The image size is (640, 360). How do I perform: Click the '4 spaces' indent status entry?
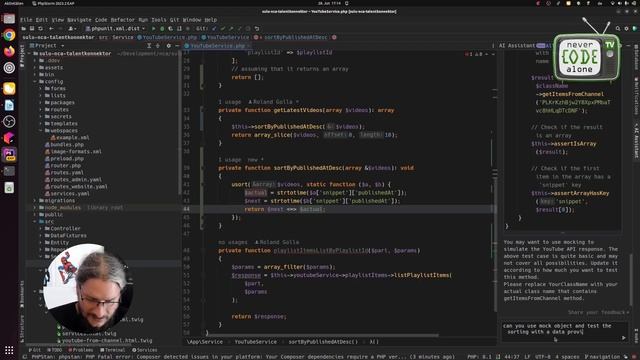tap(567, 356)
